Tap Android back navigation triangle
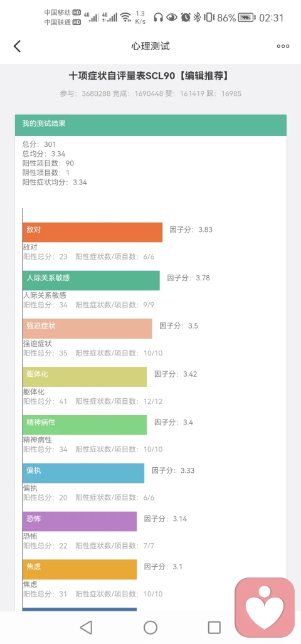 tap(86, 627)
